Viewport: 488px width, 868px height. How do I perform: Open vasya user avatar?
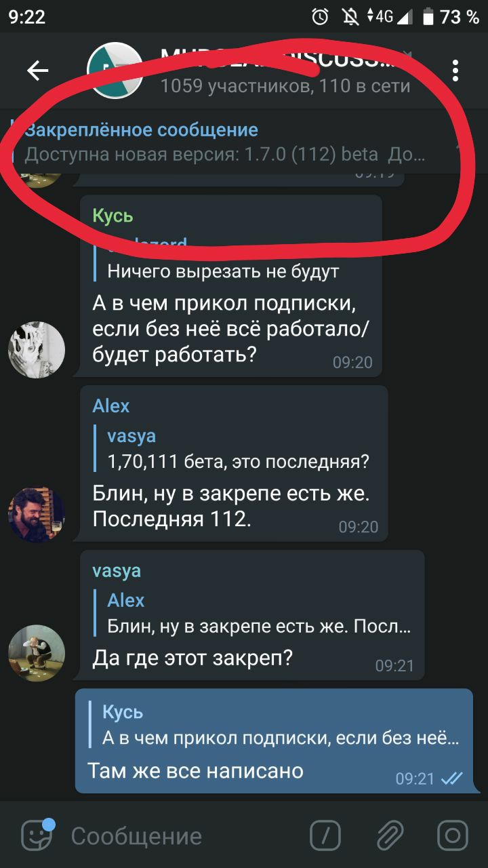[x=37, y=653]
